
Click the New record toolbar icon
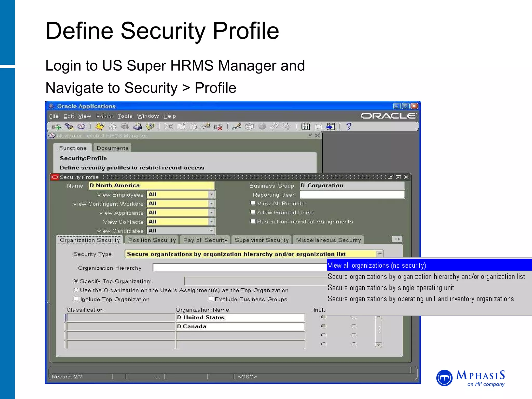[x=56, y=127]
